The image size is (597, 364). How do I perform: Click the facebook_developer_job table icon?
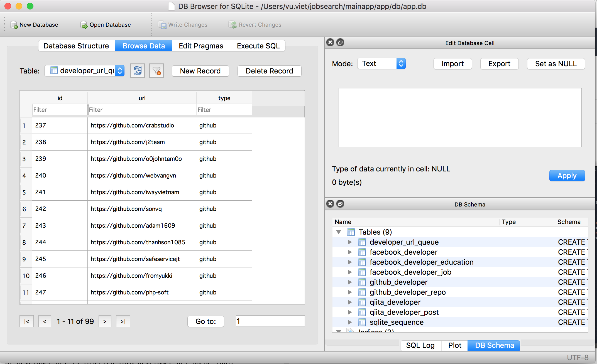click(x=362, y=272)
